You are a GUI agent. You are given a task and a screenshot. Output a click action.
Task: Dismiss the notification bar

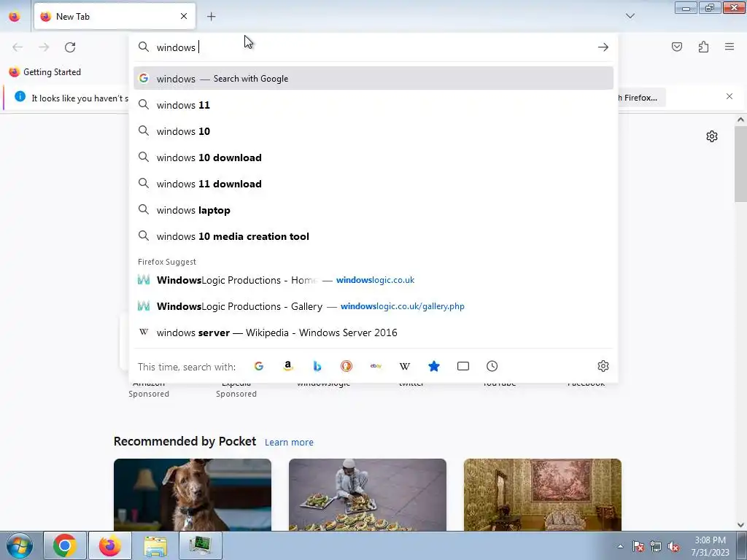point(729,97)
